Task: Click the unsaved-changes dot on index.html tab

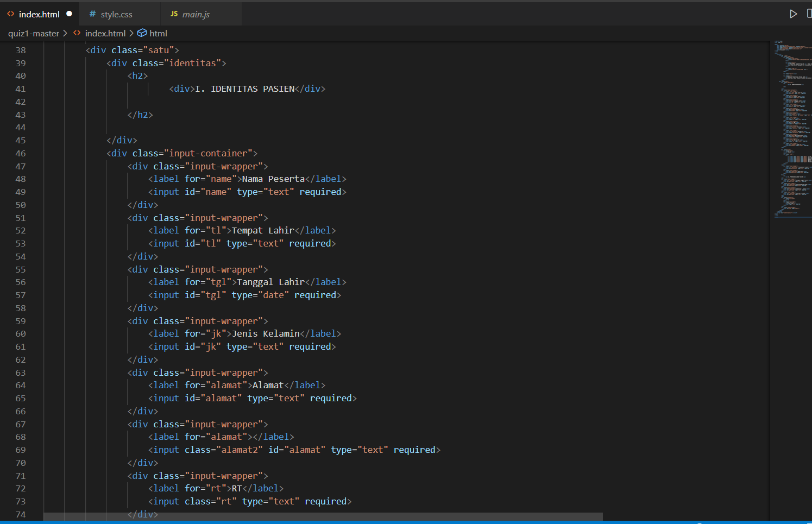Action: coord(69,14)
